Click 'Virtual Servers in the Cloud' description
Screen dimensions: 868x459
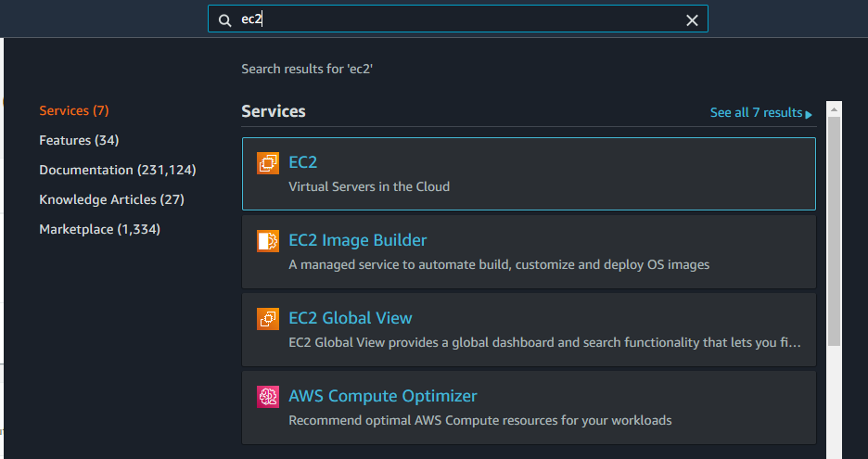click(369, 186)
